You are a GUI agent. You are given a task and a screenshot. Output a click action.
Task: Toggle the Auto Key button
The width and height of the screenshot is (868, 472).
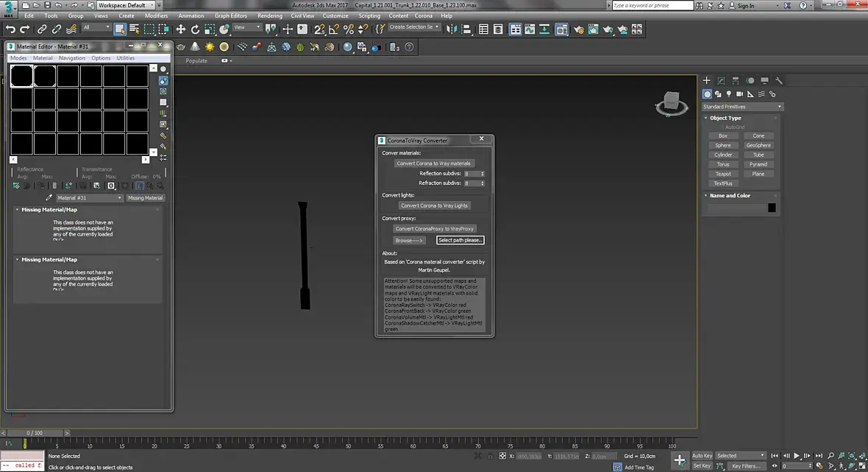(x=702, y=456)
